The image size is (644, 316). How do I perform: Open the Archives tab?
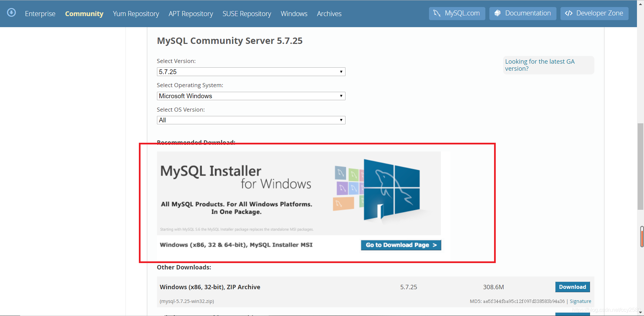click(x=329, y=14)
